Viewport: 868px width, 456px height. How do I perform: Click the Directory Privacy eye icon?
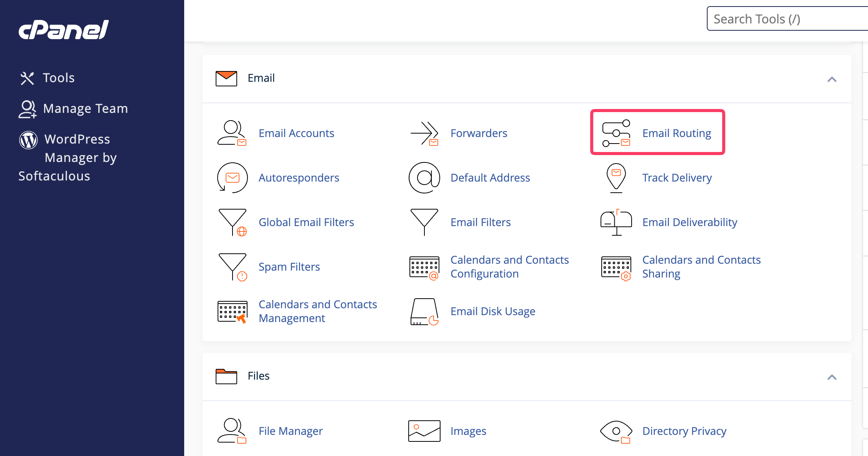tap(616, 431)
